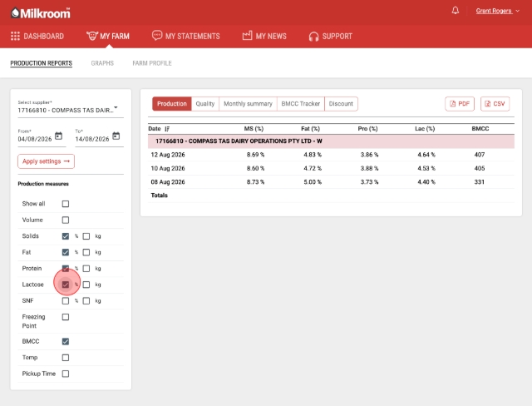
Task: Click the Milkroom logo
Action: (41, 13)
